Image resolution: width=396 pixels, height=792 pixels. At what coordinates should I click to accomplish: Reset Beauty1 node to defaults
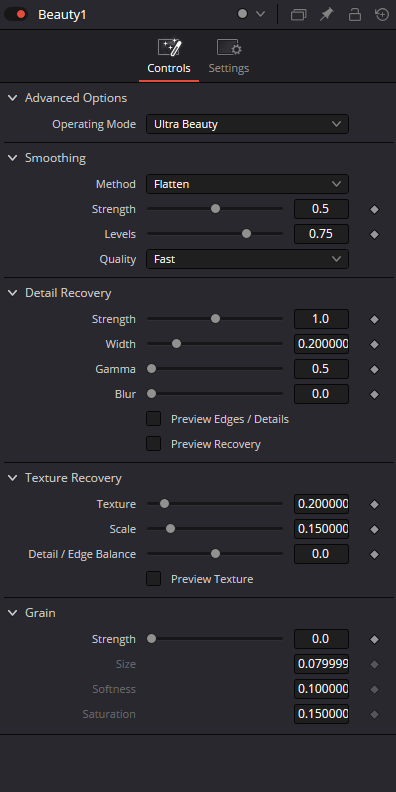382,15
